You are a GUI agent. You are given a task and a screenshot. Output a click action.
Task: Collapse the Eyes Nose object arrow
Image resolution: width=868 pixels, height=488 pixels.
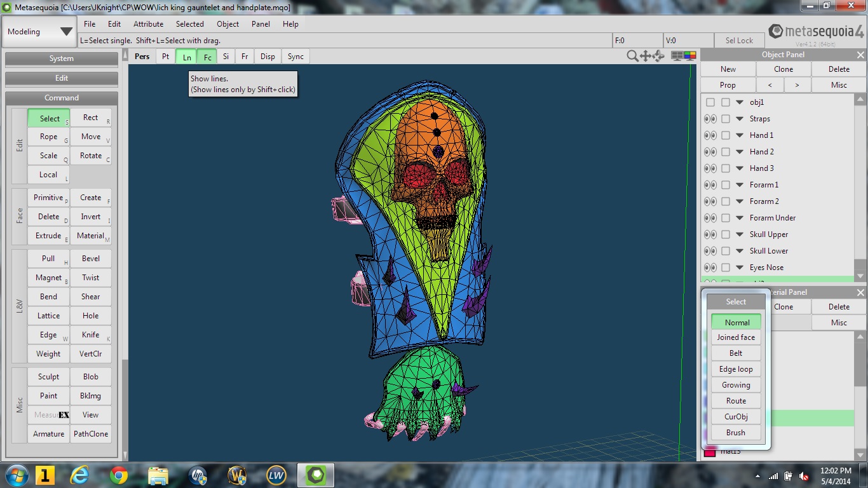[x=740, y=268]
